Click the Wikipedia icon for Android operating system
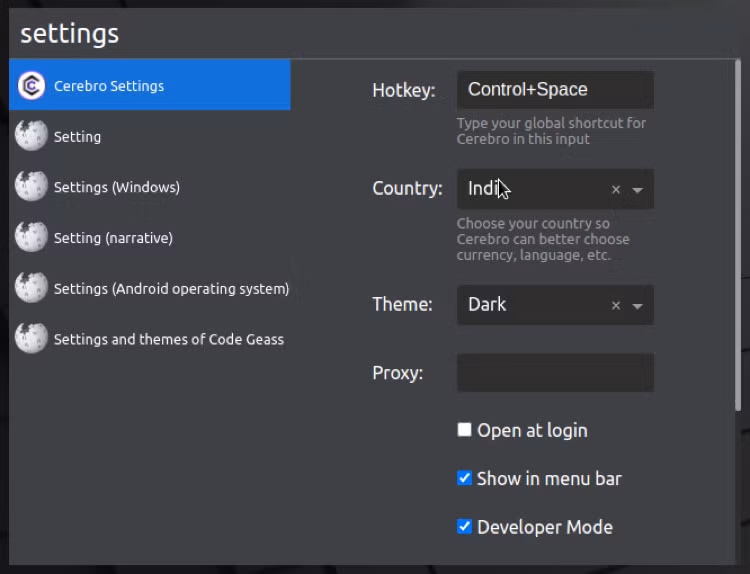The image size is (750, 574). (31, 288)
